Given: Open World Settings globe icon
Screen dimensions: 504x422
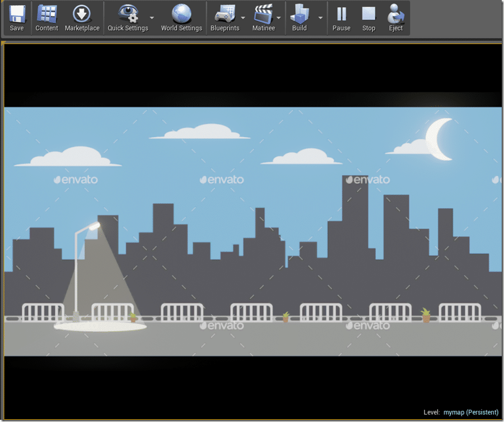Looking at the screenshot, I should 181,13.
